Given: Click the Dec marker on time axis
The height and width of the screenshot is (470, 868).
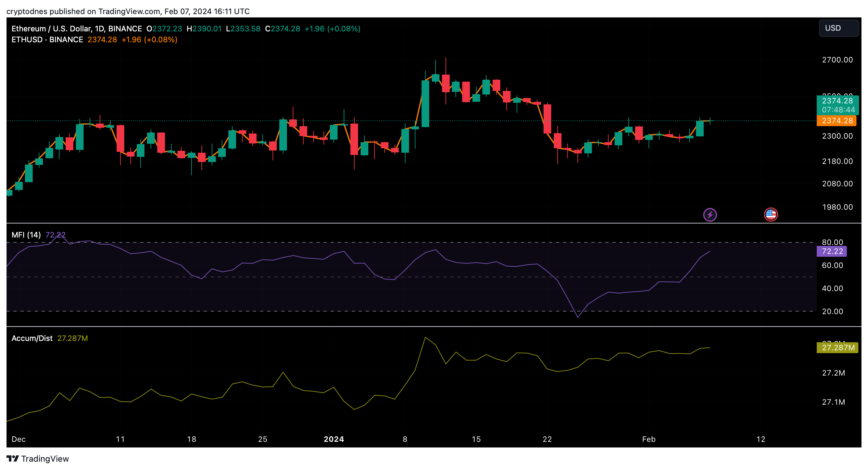Looking at the screenshot, I should click(x=19, y=439).
